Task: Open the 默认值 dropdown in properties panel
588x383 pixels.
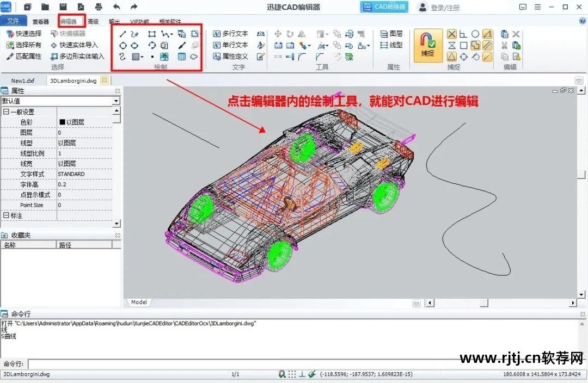Action: 117,101
